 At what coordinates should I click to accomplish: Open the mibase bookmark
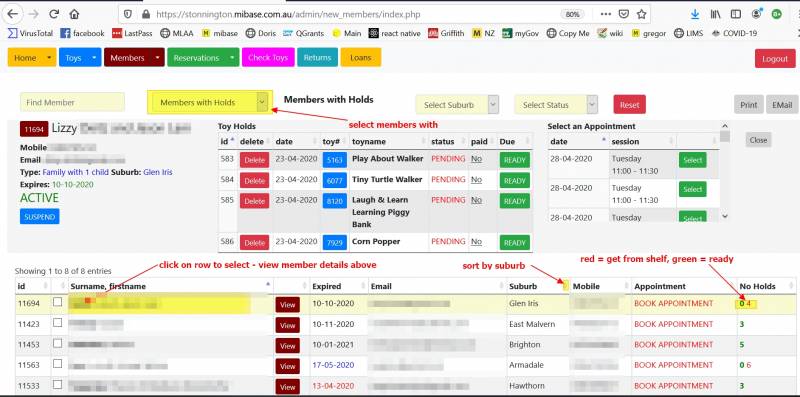click(220, 33)
